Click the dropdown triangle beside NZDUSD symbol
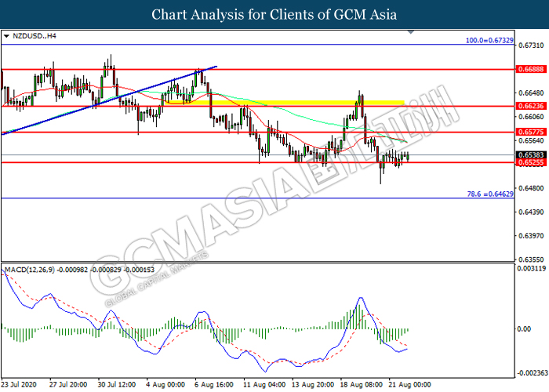 click(6, 36)
